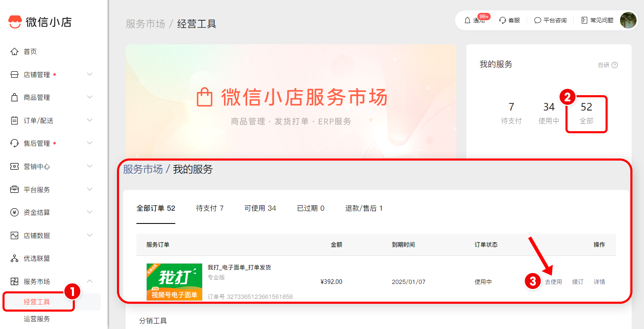Image resolution: width=644 pixels, height=329 pixels.
Task: Click 自研 label in 我的服务 card
Action: [x=603, y=65]
